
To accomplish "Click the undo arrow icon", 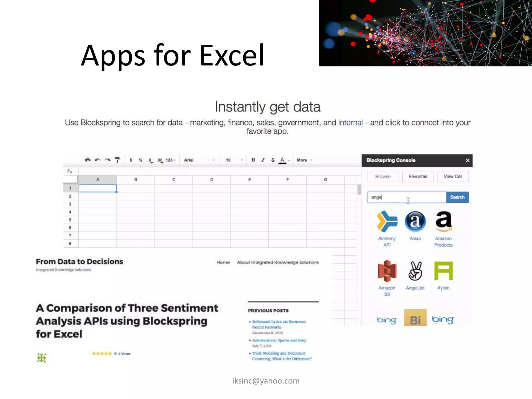I will tap(98, 160).
